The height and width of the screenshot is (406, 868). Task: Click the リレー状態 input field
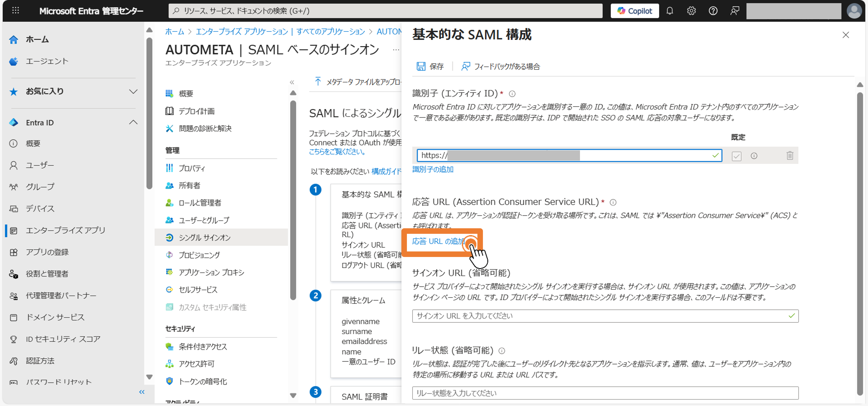click(605, 393)
